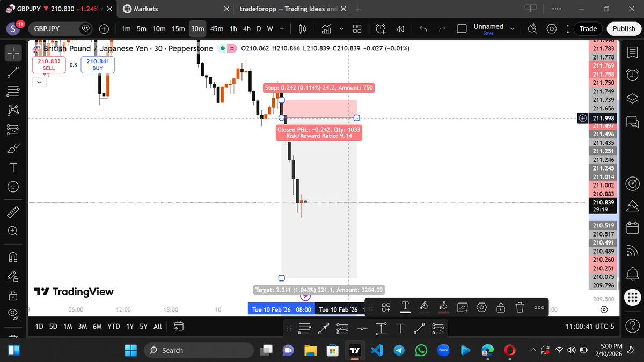
Task: Create an alert with the clock icon
Action: coord(381,29)
